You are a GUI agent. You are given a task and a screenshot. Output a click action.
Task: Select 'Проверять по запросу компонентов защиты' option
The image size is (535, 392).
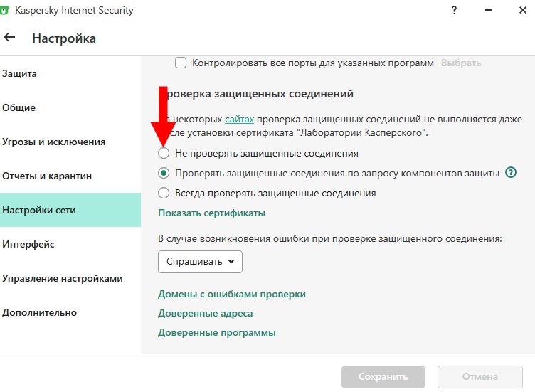(164, 173)
